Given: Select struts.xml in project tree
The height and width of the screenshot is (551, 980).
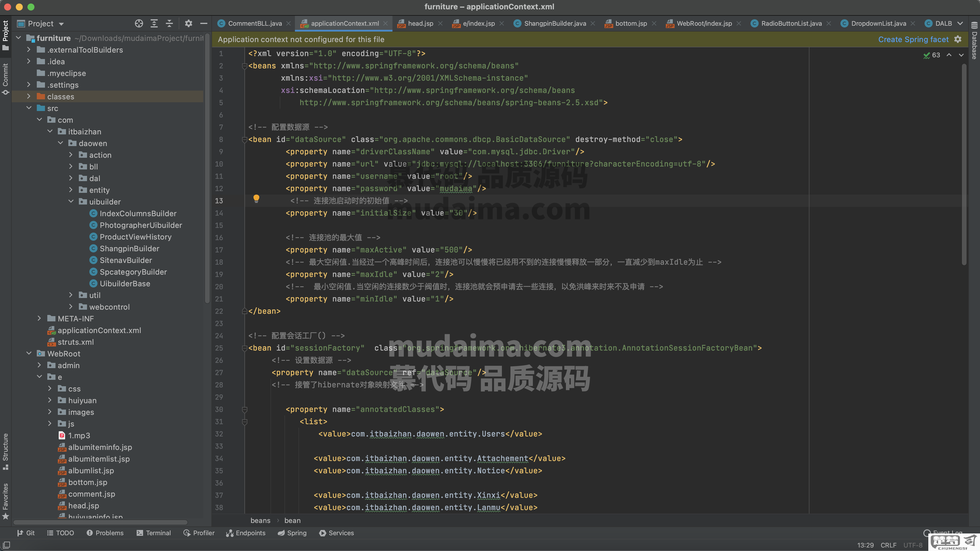Looking at the screenshot, I should pos(75,342).
